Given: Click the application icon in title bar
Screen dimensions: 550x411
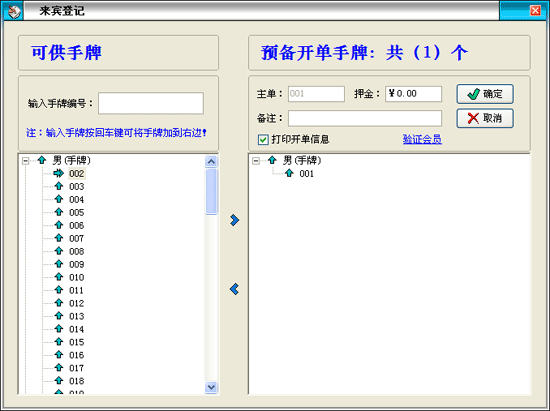Looking at the screenshot, I should tap(13, 11).
